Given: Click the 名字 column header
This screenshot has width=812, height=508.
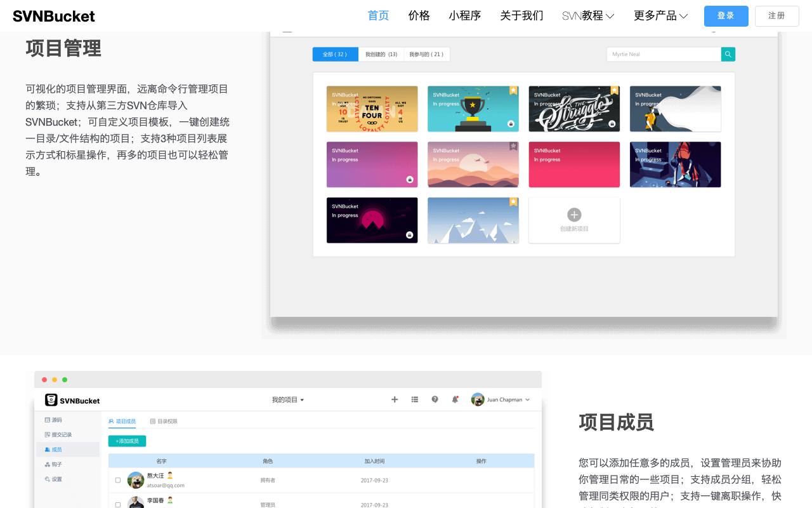Looking at the screenshot, I should click(x=161, y=461).
